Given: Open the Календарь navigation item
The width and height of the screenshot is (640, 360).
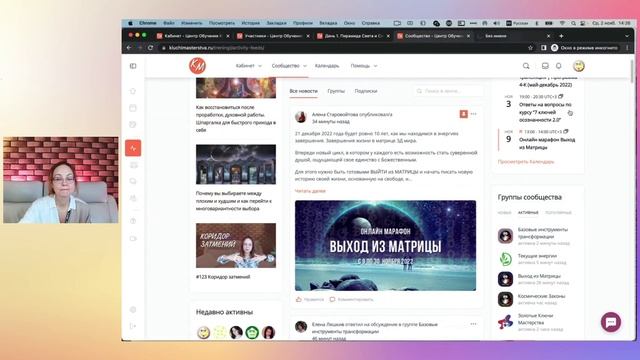Looking at the screenshot, I should pyautogui.click(x=327, y=66).
